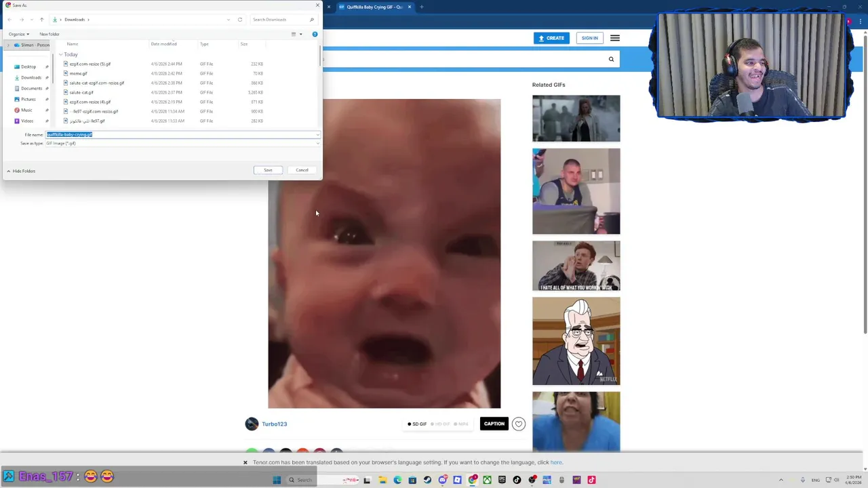Viewport: 868px width, 488px height.
Task: Open the address bar history dropdown
Action: pyautogui.click(x=228, y=20)
